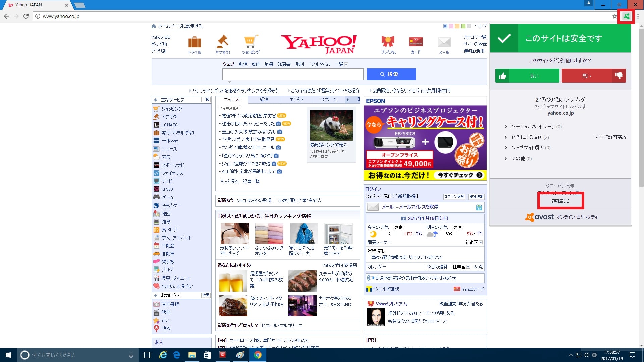Collapse the 主なサービス section arrow
Image resolution: width=644 pixels, height=362 pixels.
tap(156, 100)
